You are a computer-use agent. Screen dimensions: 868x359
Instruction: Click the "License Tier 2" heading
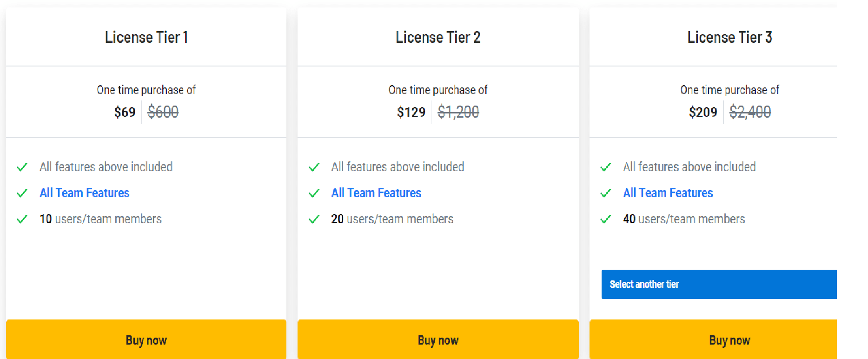(x=438, y=37)
